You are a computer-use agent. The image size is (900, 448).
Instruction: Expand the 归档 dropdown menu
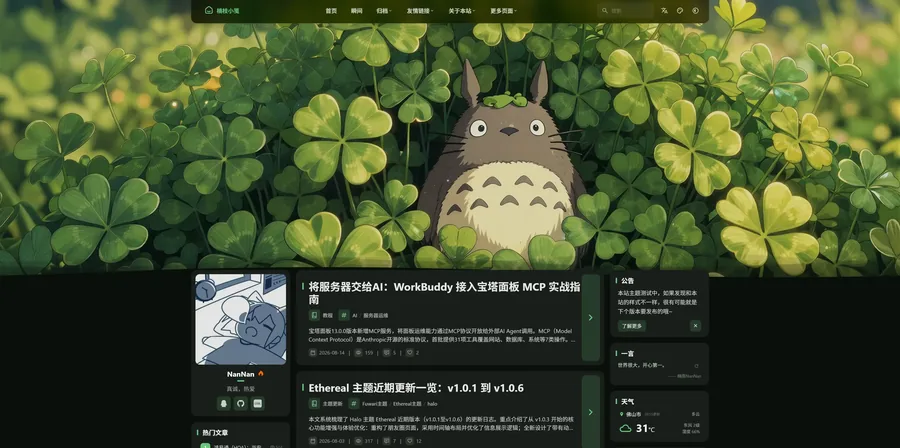pyautogui.click(x=383, y=11)
